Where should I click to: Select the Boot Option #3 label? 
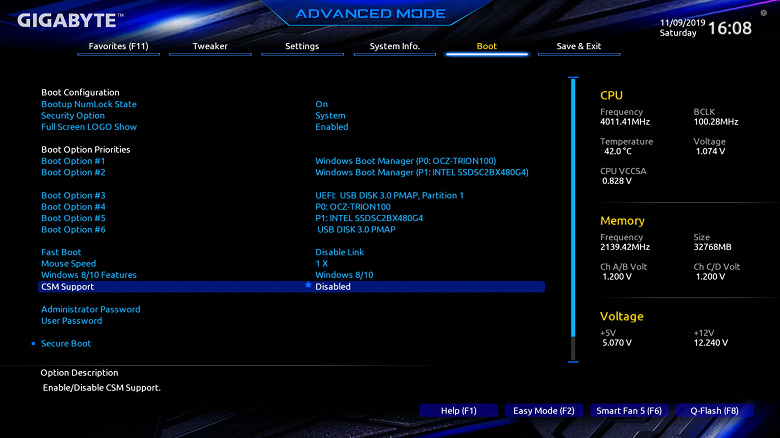pos(73,195)
